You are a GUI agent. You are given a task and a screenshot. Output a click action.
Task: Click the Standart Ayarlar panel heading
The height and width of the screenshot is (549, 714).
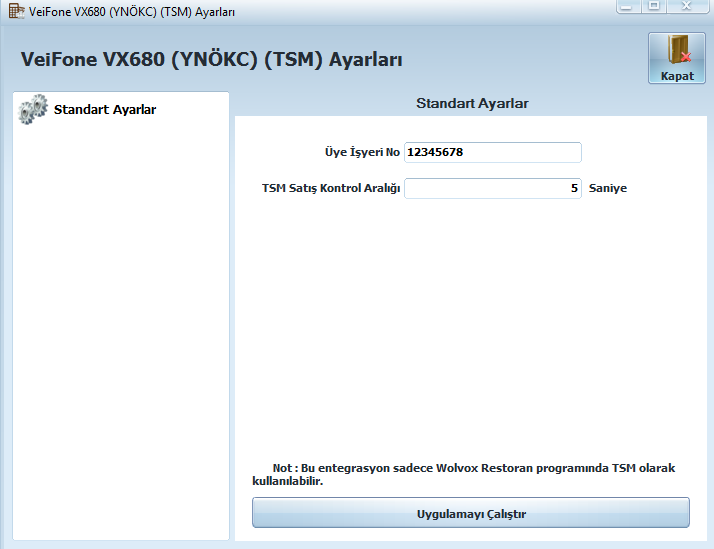472,103
